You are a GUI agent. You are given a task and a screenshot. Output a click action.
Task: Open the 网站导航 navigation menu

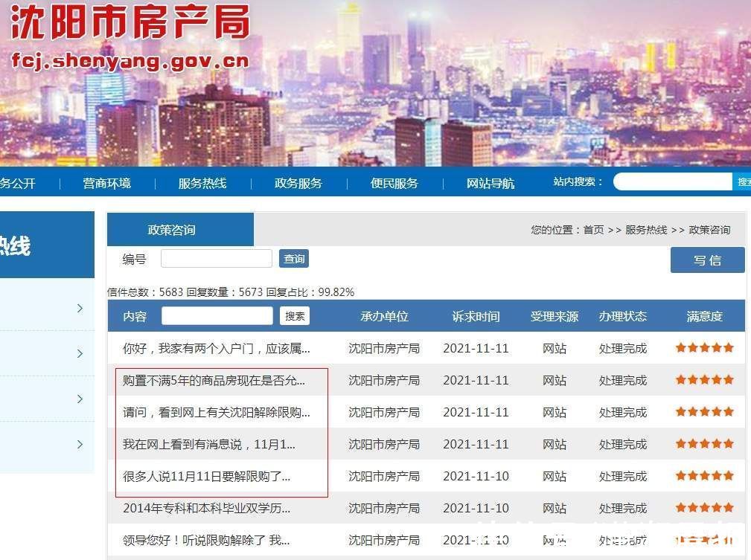coord(489,183)
